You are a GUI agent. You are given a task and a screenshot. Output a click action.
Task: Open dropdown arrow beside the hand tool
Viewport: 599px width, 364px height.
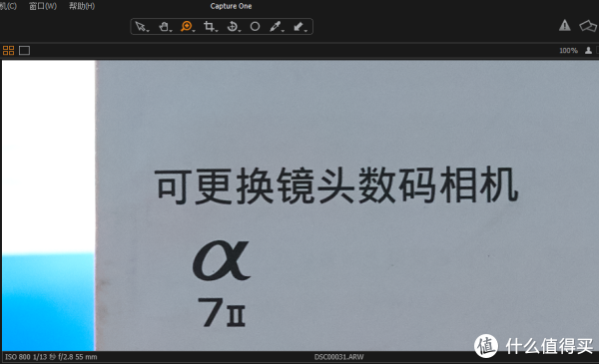(171, 30)
